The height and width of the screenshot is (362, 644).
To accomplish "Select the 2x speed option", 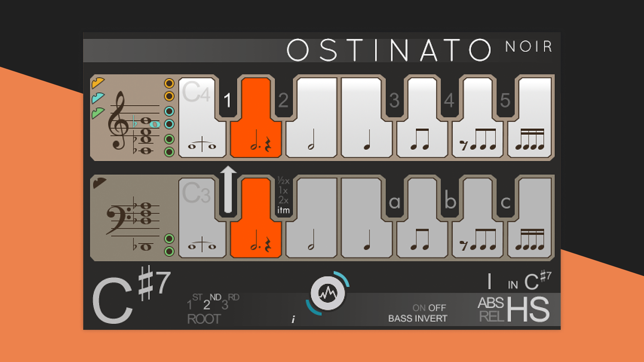I will click(x=283, y=200).
